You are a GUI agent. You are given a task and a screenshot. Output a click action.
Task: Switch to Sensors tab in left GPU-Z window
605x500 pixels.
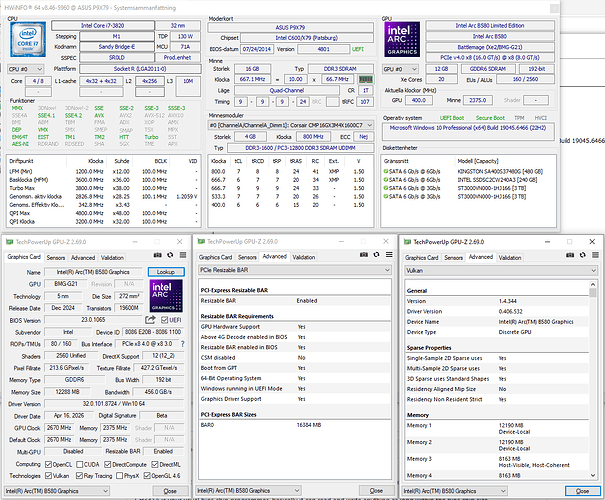coord(56,258)
